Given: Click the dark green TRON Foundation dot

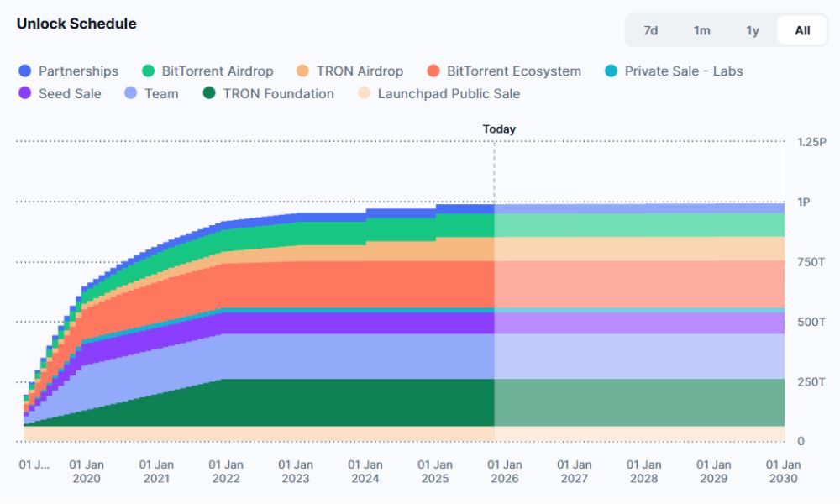Looking at the screenshot, I should tap(210, 94).
